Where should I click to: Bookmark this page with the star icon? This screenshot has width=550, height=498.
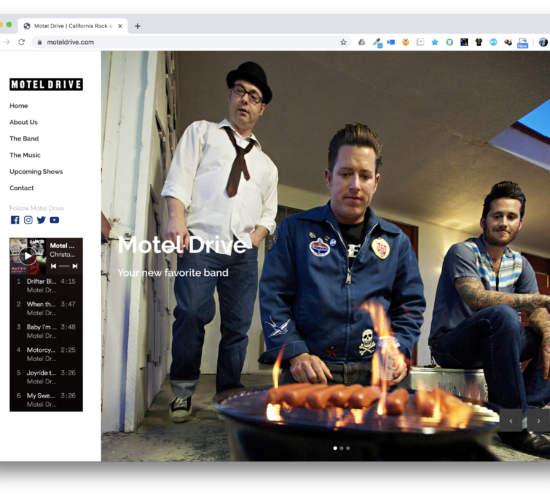point(343,42)
